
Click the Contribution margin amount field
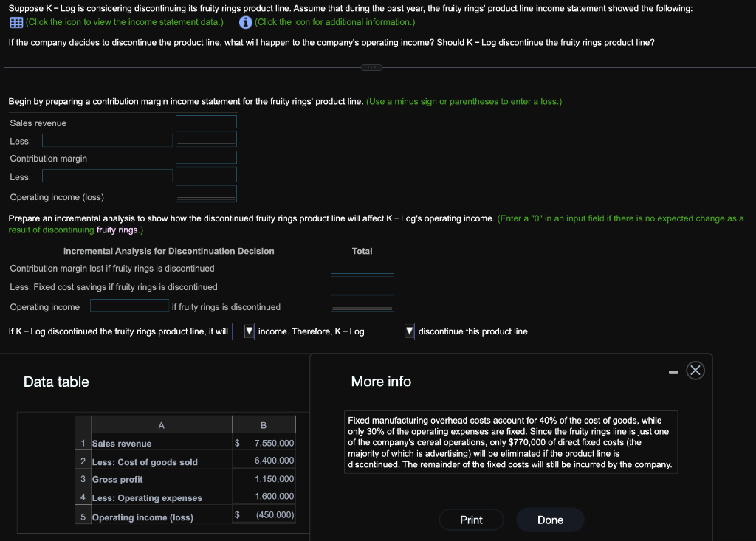click(x=207, y=158)
